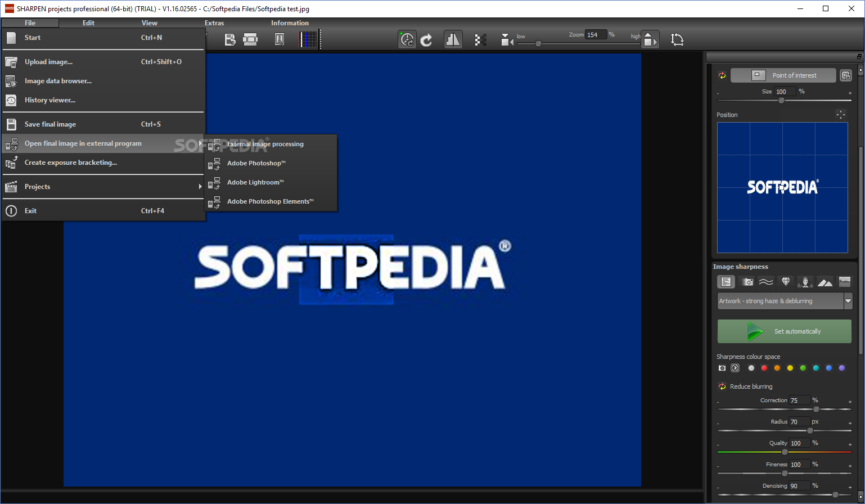This screenshot has height=504, width=865.
Task: Select the camera colour space option
Action: coord(722,368)
